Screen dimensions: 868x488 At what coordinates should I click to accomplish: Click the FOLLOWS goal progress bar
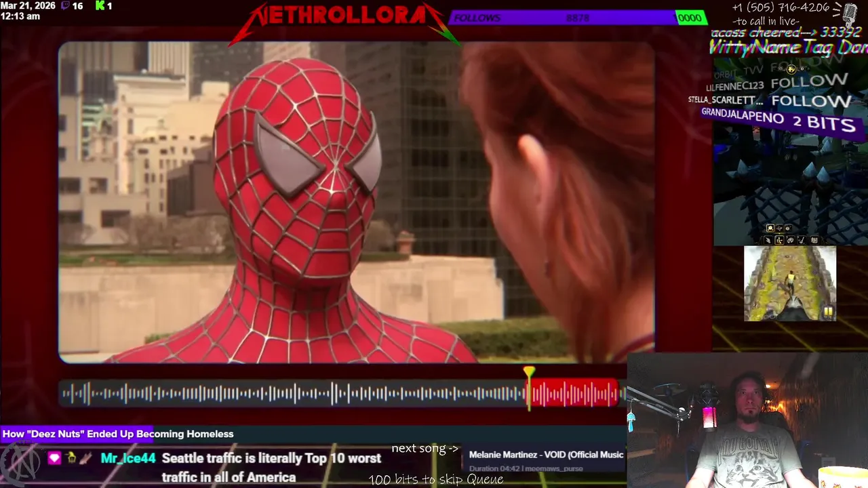click(x=578, y=18)
